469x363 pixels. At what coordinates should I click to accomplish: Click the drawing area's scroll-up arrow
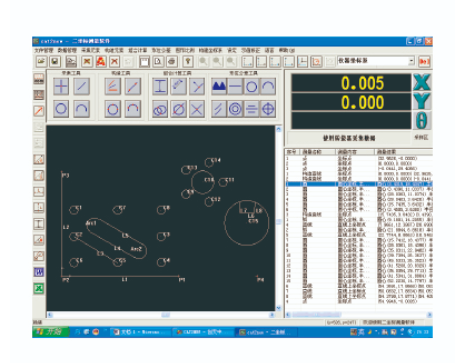coord(279,129)
